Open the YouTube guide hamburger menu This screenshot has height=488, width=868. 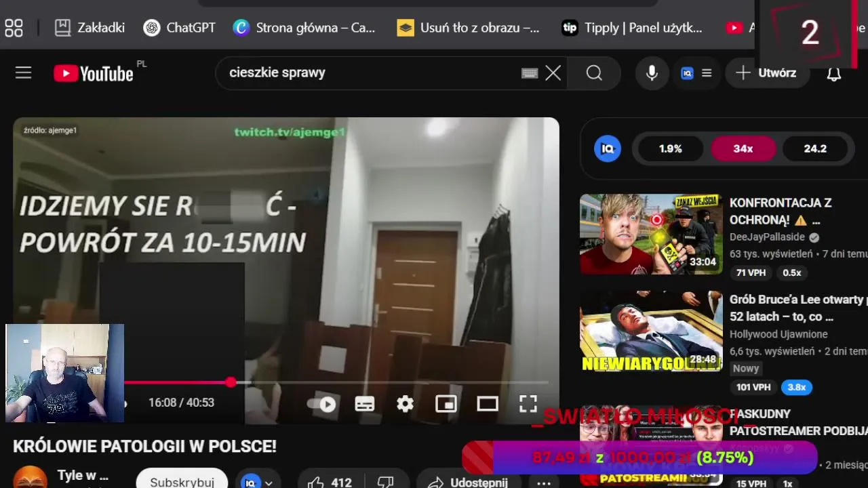[x=24, y=73]
